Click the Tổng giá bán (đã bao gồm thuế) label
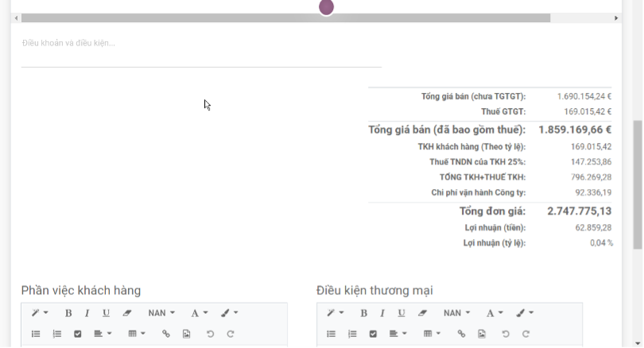 (447, 130)
